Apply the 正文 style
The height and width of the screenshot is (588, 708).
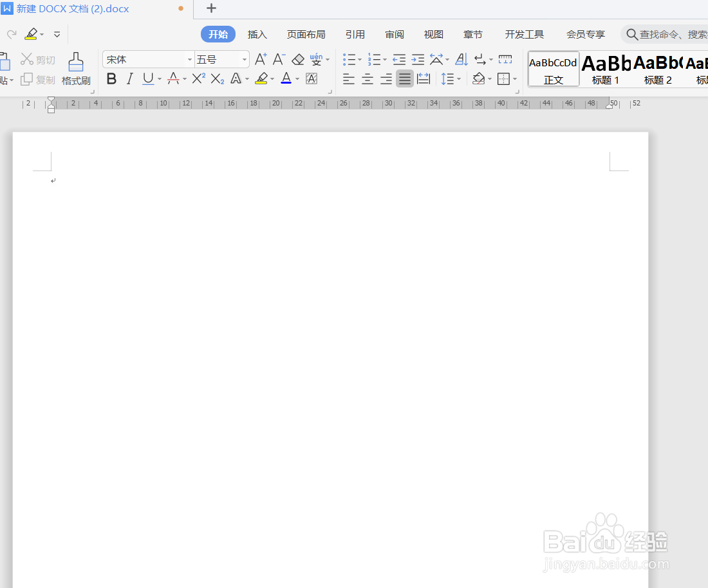tap(554, 69)
